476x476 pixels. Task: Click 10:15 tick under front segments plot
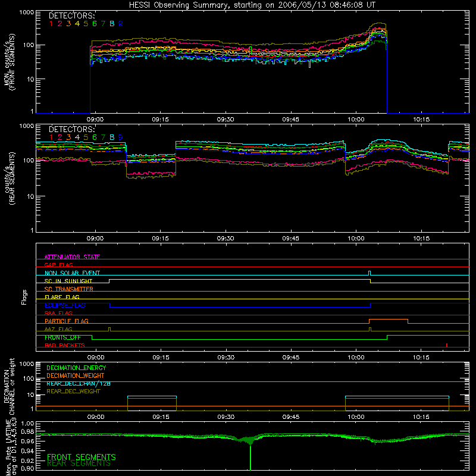pyautogui.click(x=421, y=120)
